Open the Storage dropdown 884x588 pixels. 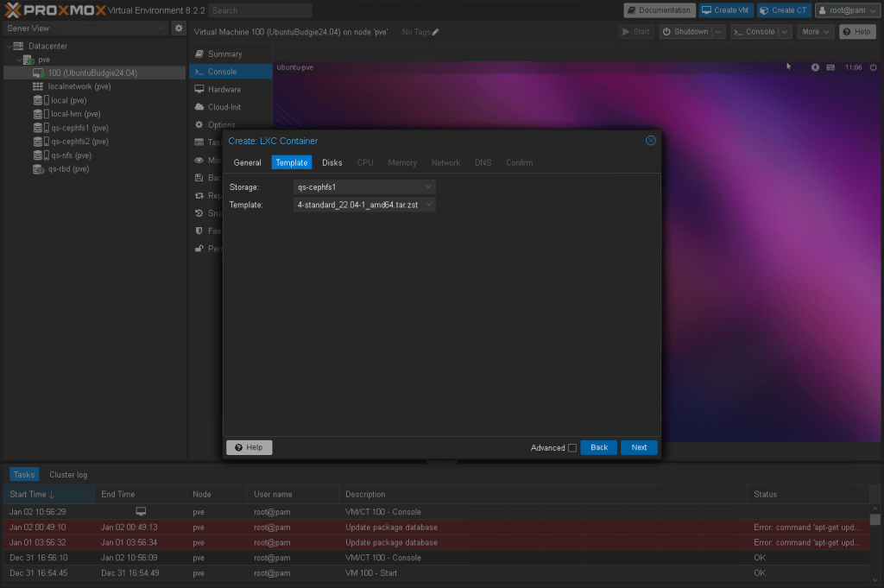pyautogui.click(x=429, y=187)
